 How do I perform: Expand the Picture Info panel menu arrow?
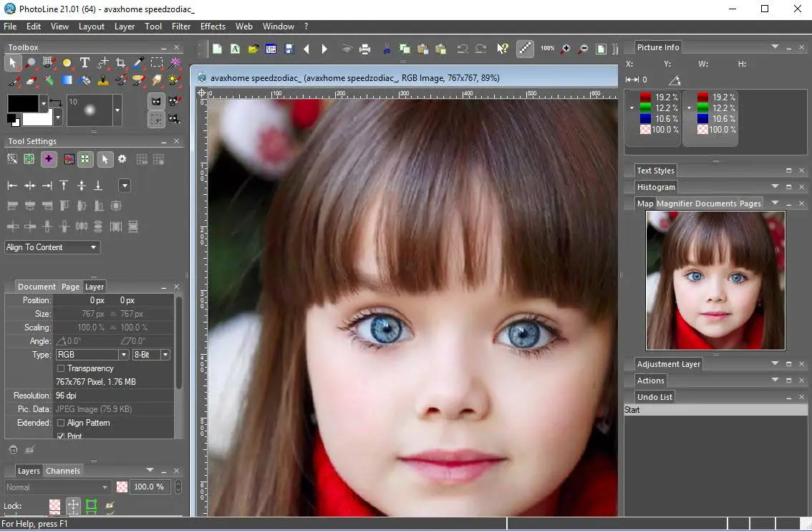point(775,47)
